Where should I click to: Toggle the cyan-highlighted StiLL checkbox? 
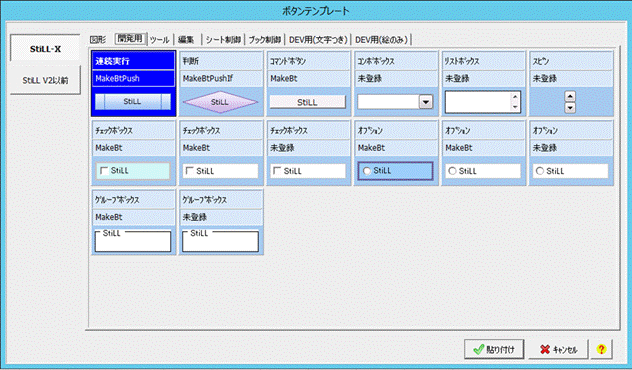(x=104, y=171)
